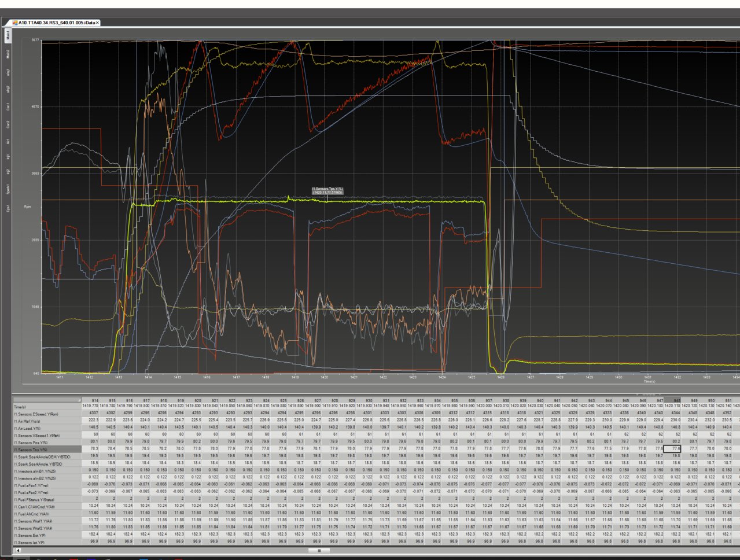The image size is (740, 560).
Task: Select the Spark.SparkAngleOEM.Y(BTDC) row label
Action: coord(47,456)
